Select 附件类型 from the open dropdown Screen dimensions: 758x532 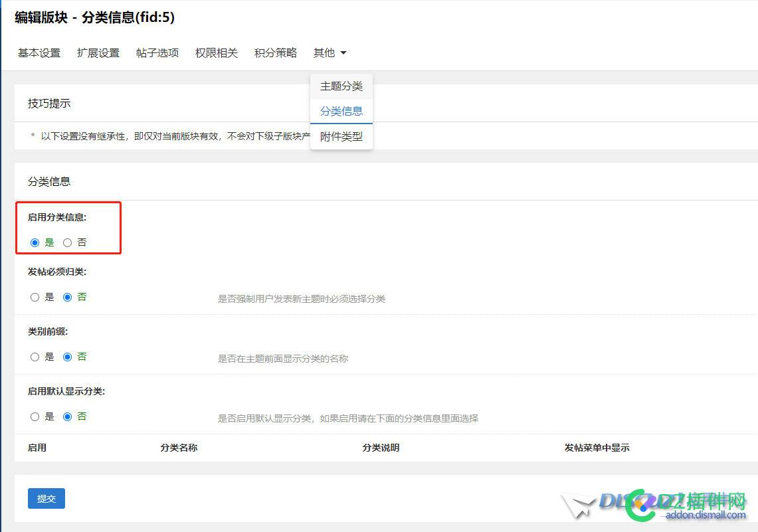coord(341,136)
